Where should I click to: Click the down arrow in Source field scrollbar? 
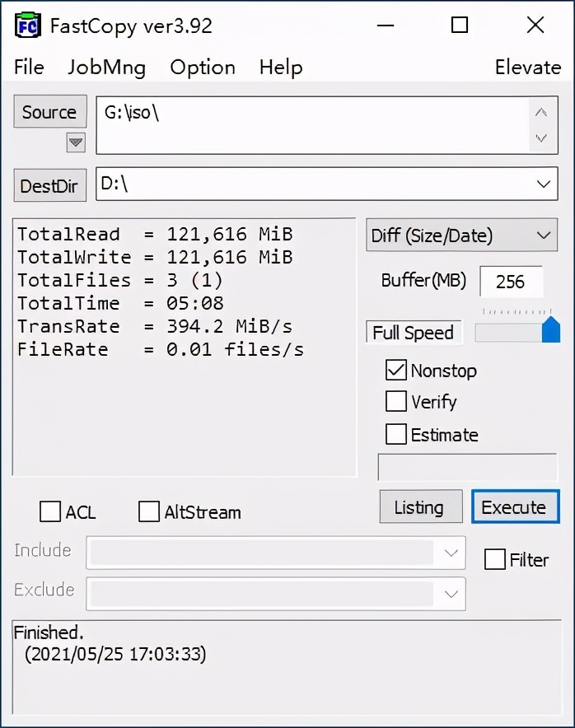pyautogui.click(x=541, y=138)
